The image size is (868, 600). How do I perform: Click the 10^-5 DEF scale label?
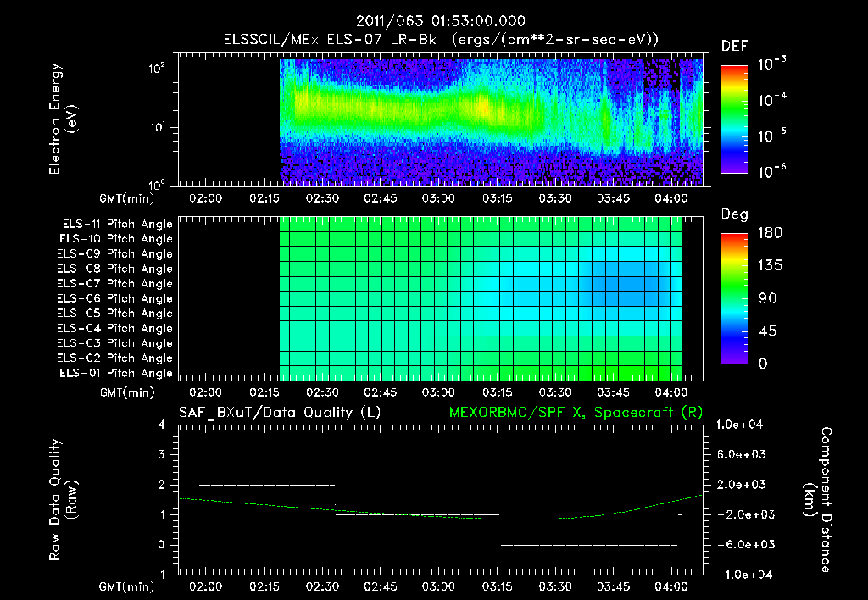(771, 136)
